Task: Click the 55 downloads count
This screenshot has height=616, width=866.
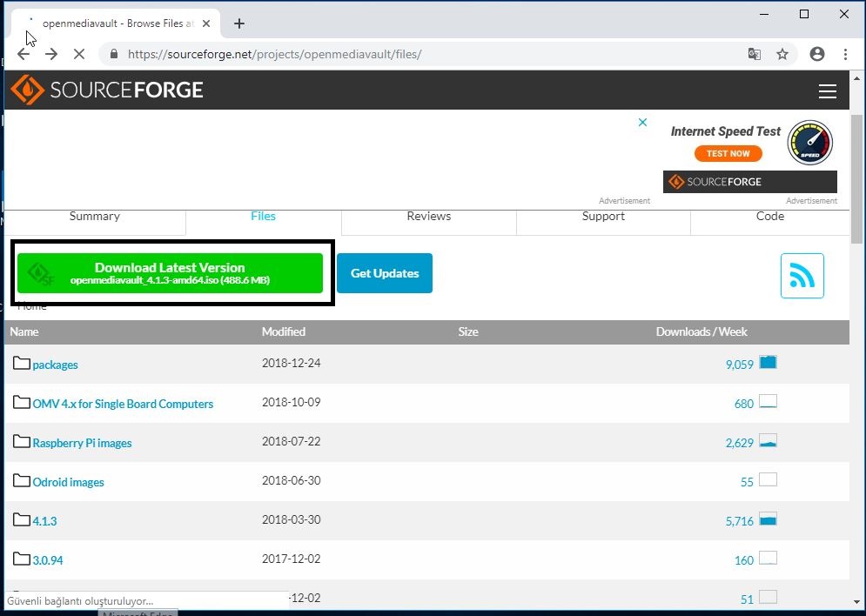Action: pos(747,482)
